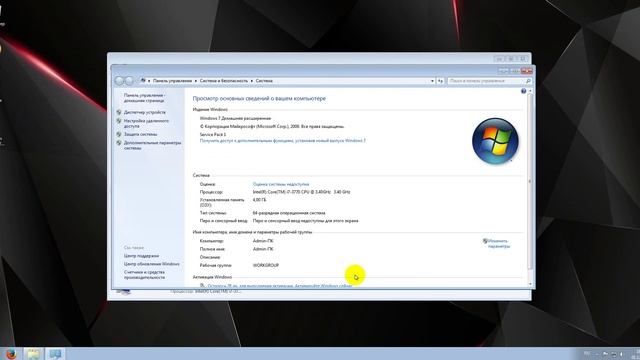Screen dimensions: 640x360
Task: Click the Action Center flag tray icon
Action: pyautogui.click(x=605, y=354)
